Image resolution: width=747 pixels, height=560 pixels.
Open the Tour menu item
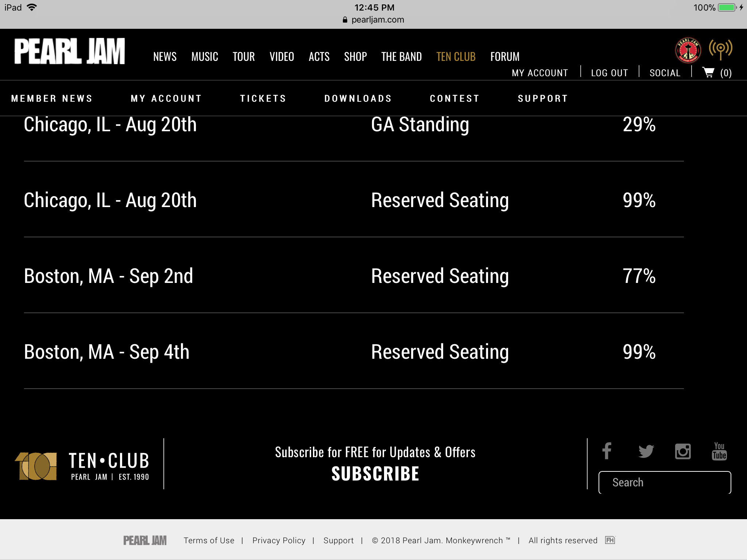(244, 57)
